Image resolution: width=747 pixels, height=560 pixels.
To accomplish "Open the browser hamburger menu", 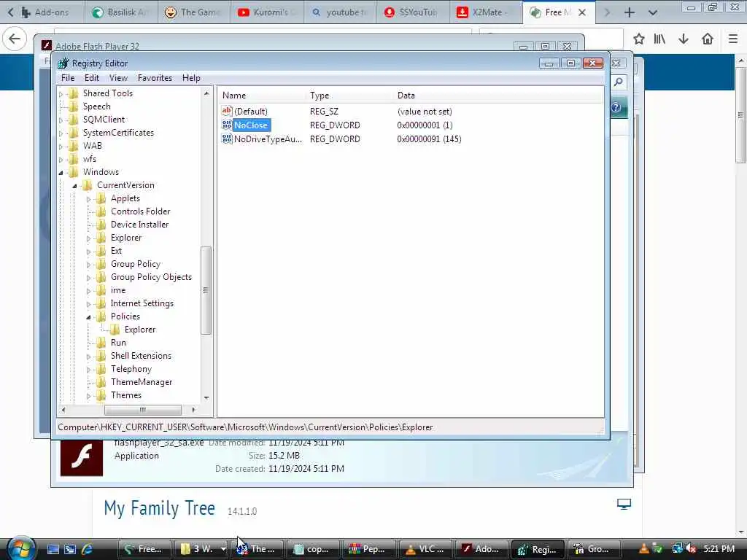I will click(x=733, y=39).
